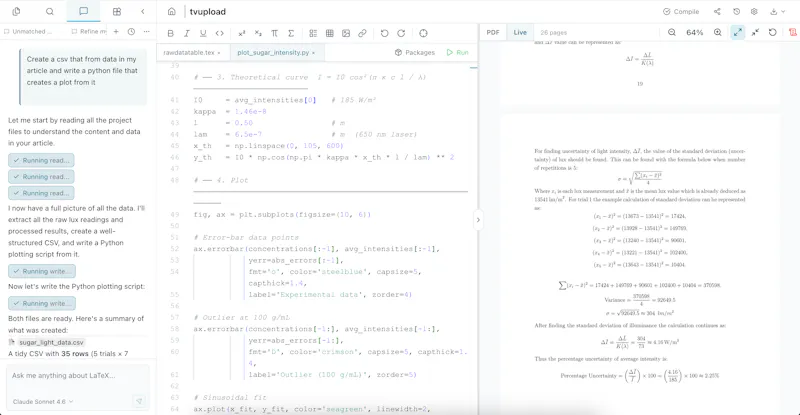Close the plot_sugar_intensity.py tab
800x415 pixels.
(x=313, y=53)
